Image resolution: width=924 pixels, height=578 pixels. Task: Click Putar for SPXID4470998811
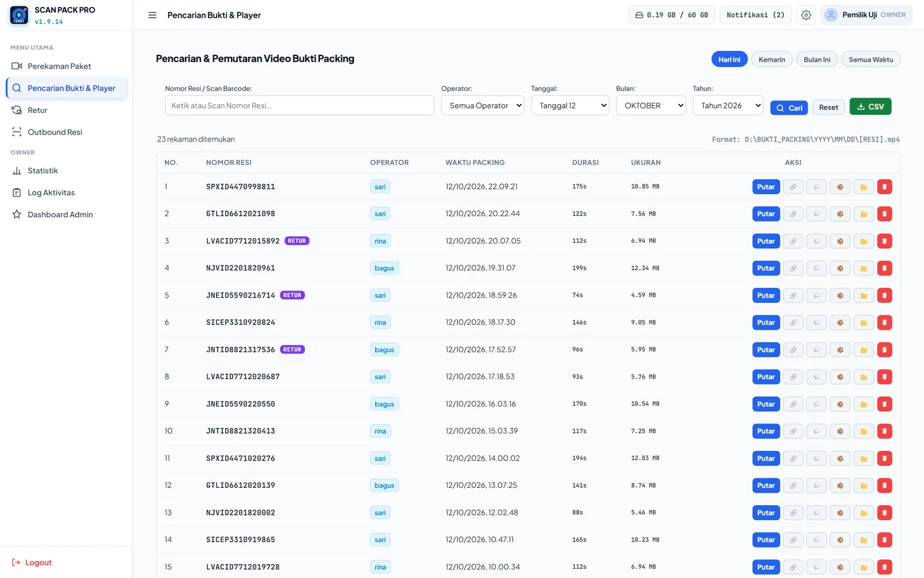(766, 187)
